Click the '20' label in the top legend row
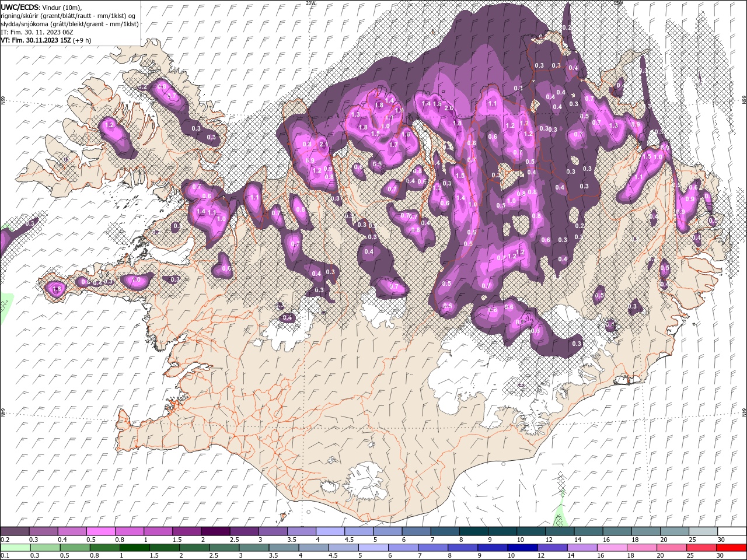This screenshot has width=747, height=560. pos(664,540)
